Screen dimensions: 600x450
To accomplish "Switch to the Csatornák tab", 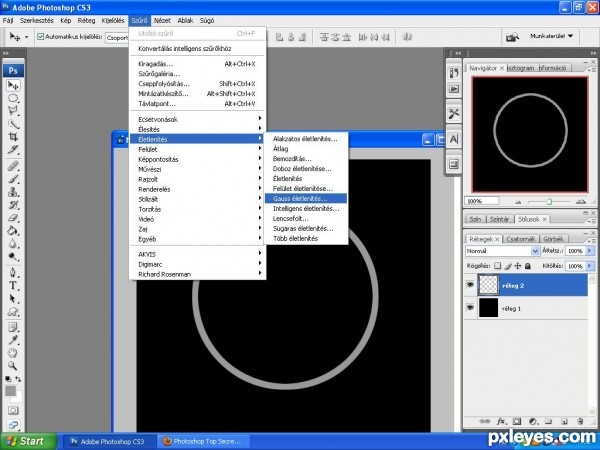I will click(x=520, y=239).
